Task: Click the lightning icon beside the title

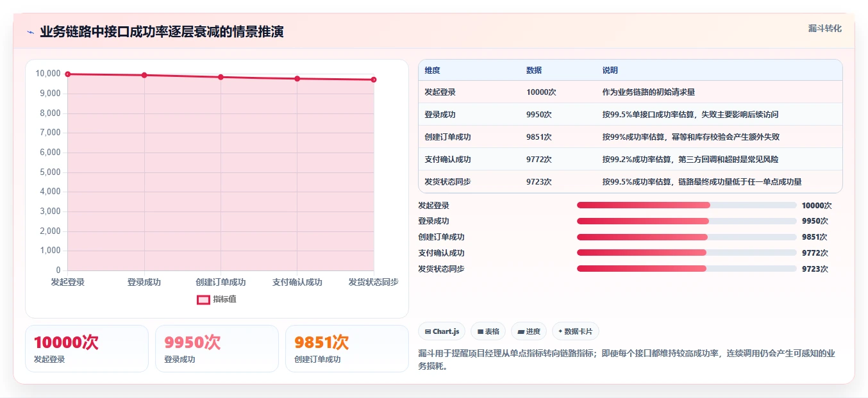Action: coord(30,32)
